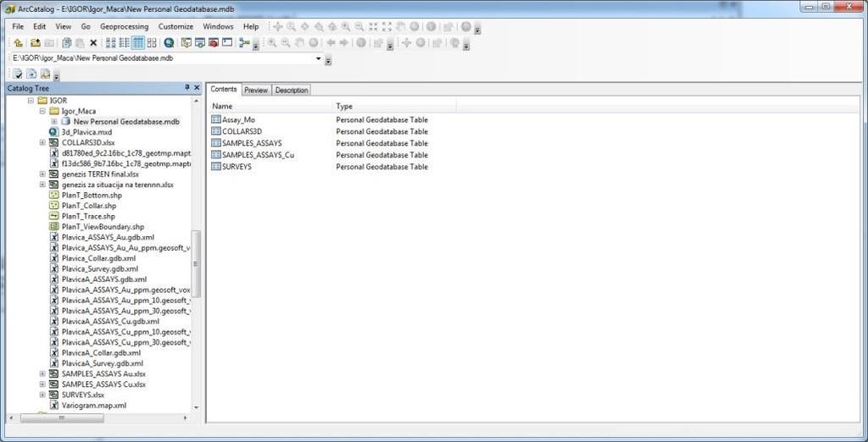
Task: Switch contents to Thumbnails view
Action: coord(152,42)
